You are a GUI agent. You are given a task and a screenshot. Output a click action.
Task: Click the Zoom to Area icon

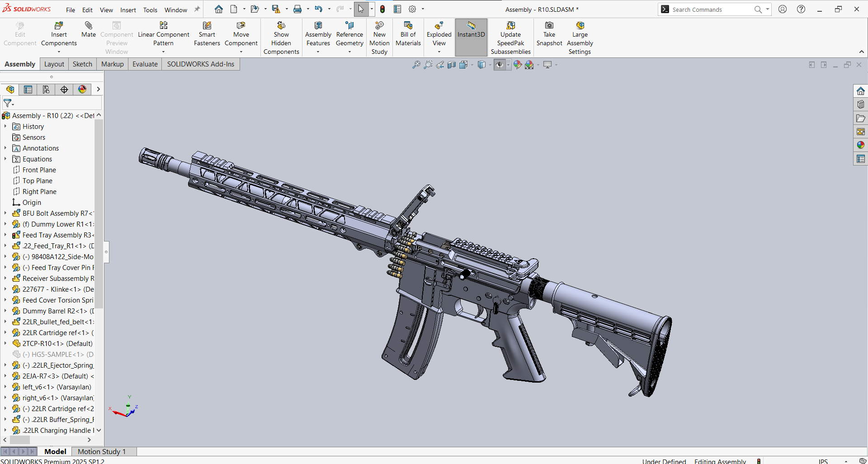pyautogui.click(x=428, y=65)
